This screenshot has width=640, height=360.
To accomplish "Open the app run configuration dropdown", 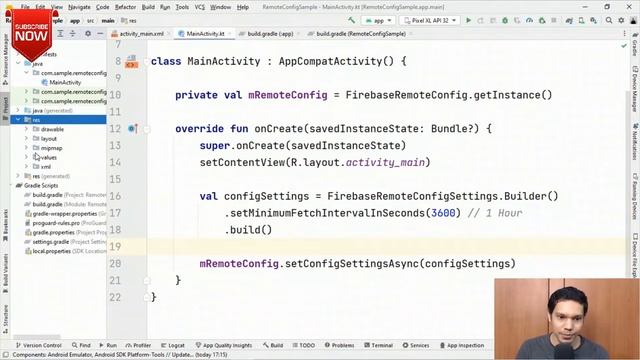I will click(x=379, y=20).
